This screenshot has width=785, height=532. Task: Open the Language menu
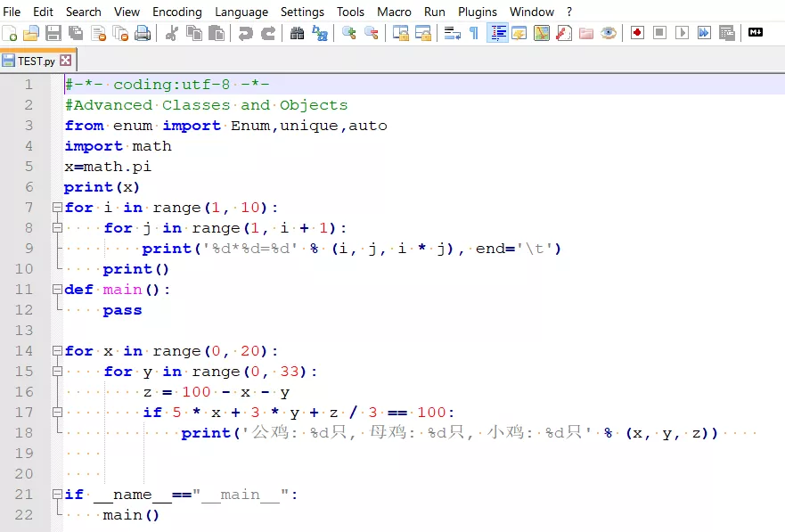point(241,12)
